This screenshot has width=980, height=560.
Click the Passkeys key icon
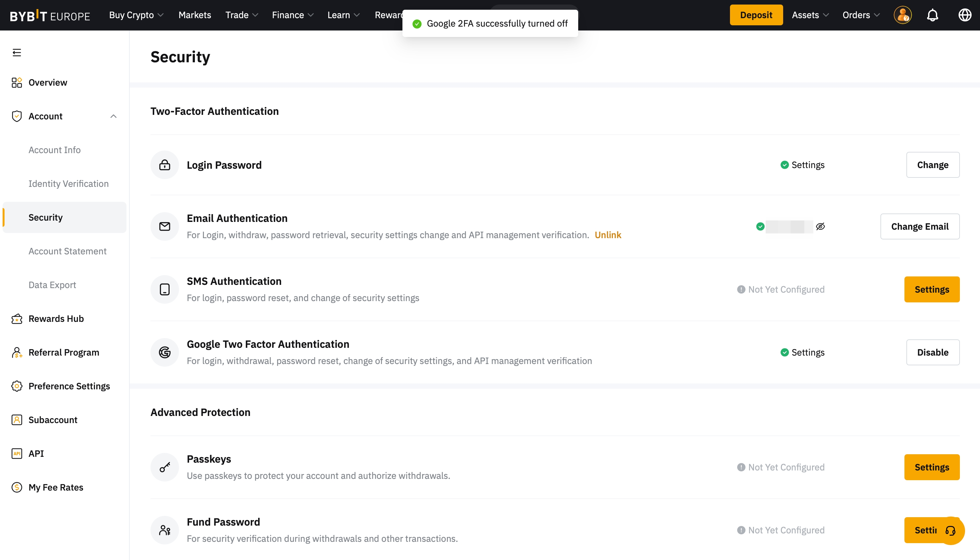(164, 467)
